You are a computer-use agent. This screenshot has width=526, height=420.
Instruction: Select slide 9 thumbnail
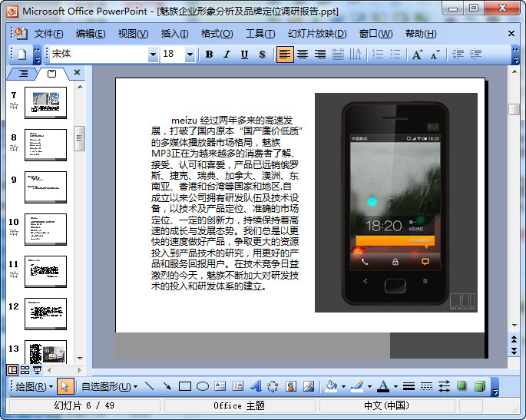45,187
